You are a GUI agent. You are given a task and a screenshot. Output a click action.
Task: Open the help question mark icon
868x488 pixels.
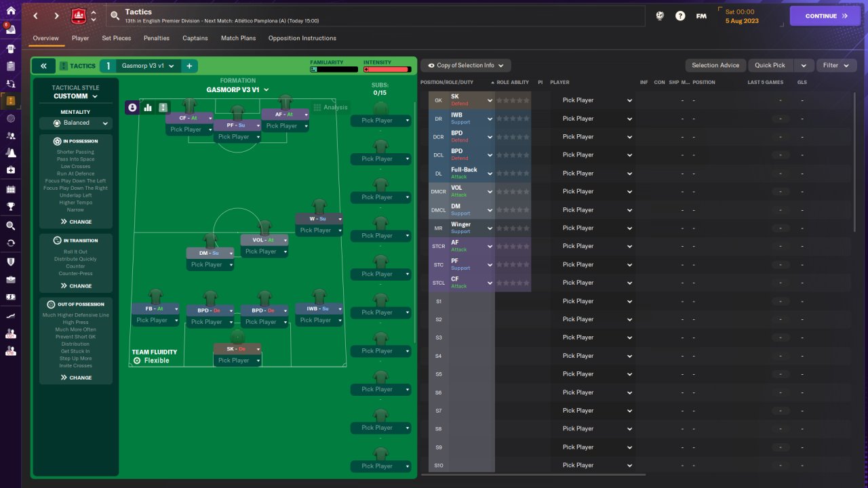680,16
